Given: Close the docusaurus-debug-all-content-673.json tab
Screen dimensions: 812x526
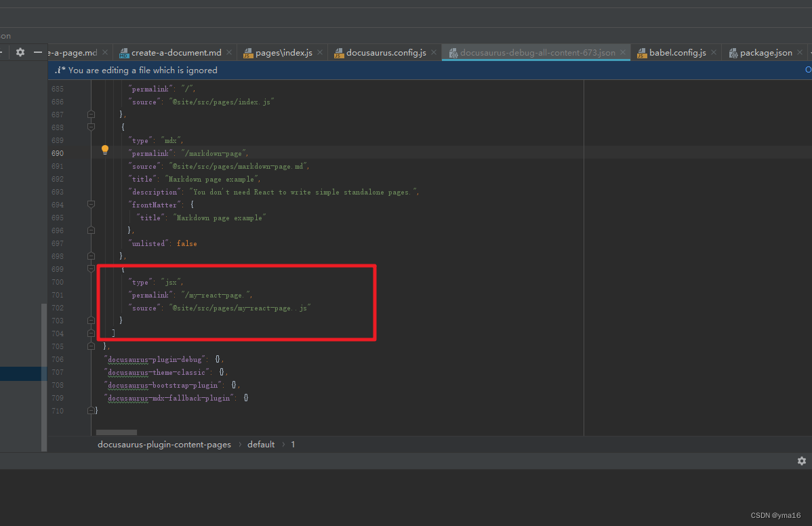Looking at the screenshot, I should [622, 52].
